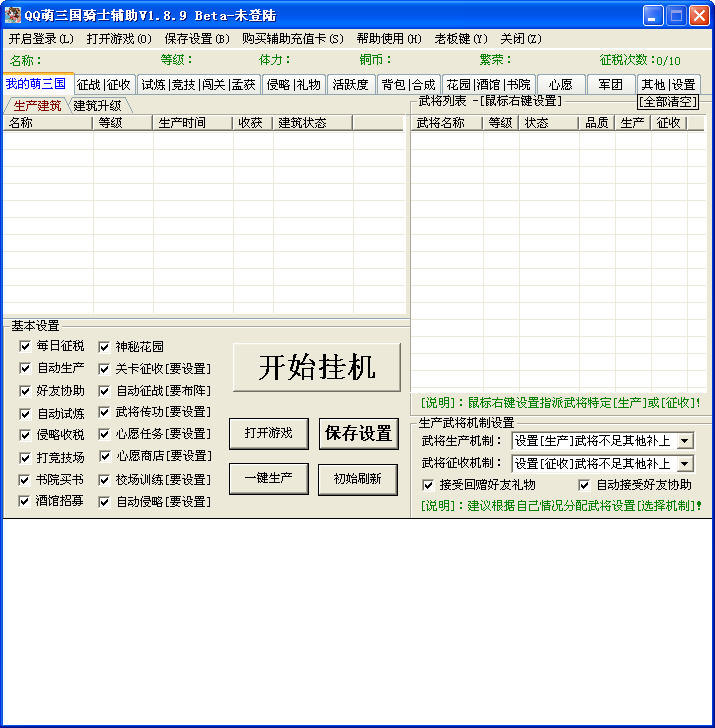Screen dimensions: 715x728
Task: Click the 征收 column header in generals list
Action: [669, 123]
